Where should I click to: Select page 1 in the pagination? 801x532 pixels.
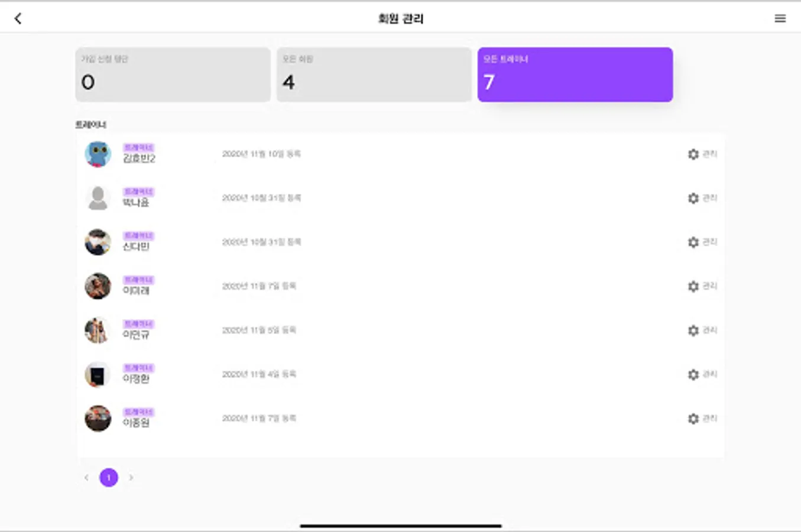tap(109, 478)
